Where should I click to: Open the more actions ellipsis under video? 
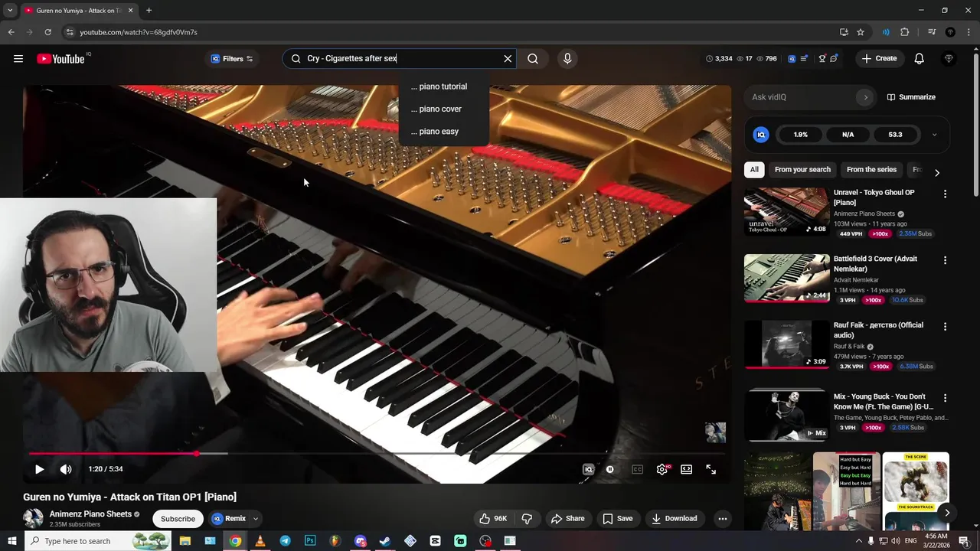click(x=722, y=519)
